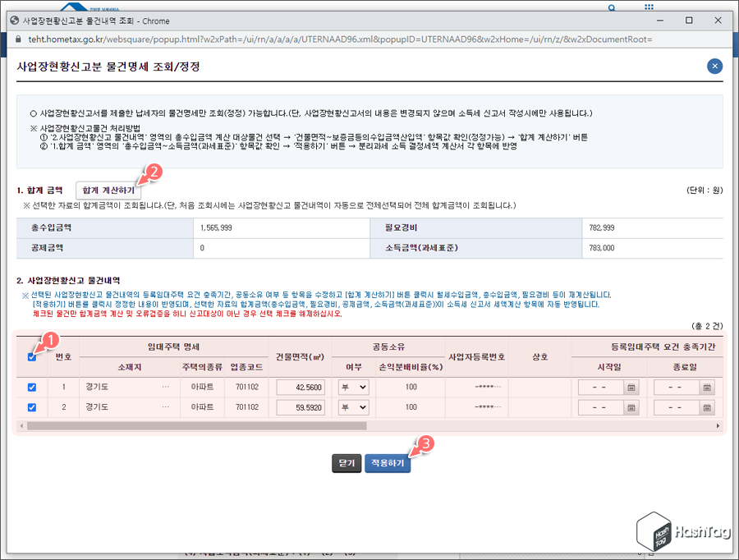Open the calendar picker for row 2 시작일
Image resolution: width=739 pixels, height=560 pixels.
[631, 408]
